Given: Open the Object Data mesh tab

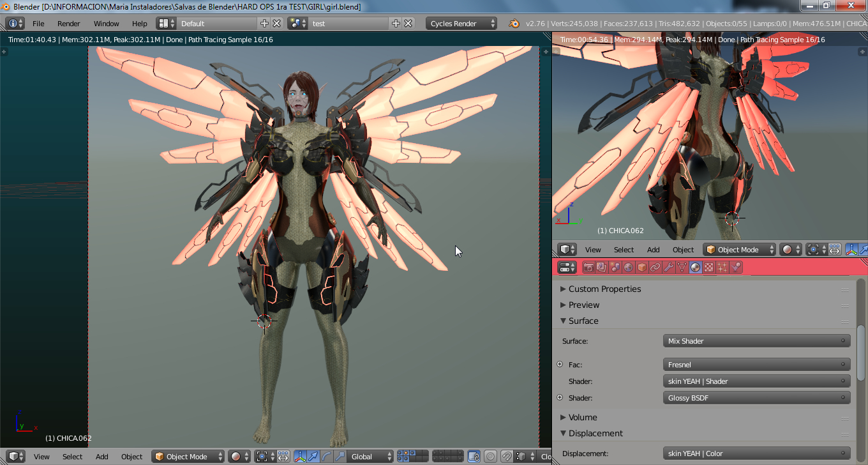Looking at the screenshot, I should click(x=682, y=268).
